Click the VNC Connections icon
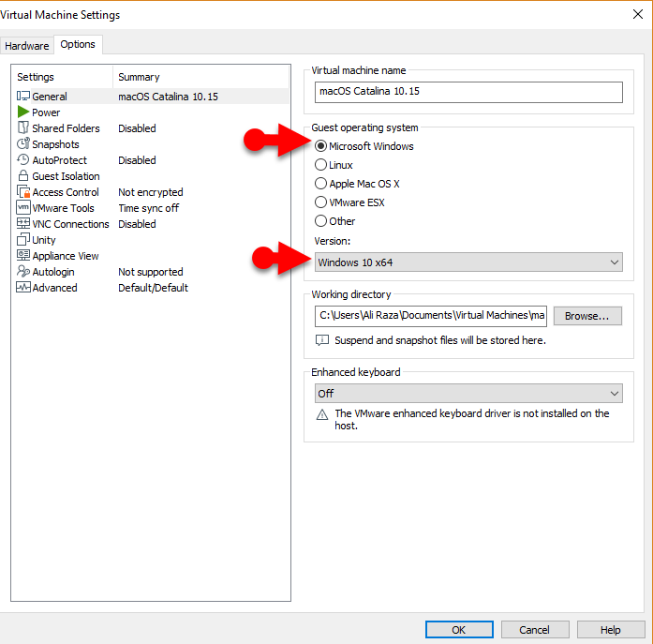 coord(23,224)
